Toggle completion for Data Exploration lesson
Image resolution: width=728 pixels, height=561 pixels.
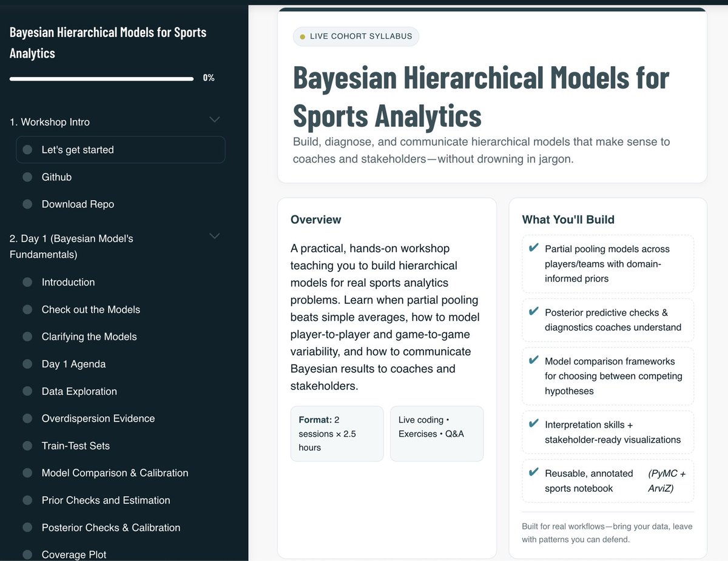click(27, 391)
